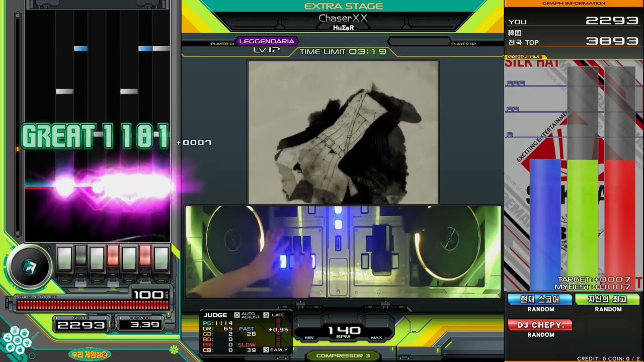Select the 우리 게임장② arcade badge
Image resolution: width=644 pixels, height=362 pixels.
coord(89,354)
